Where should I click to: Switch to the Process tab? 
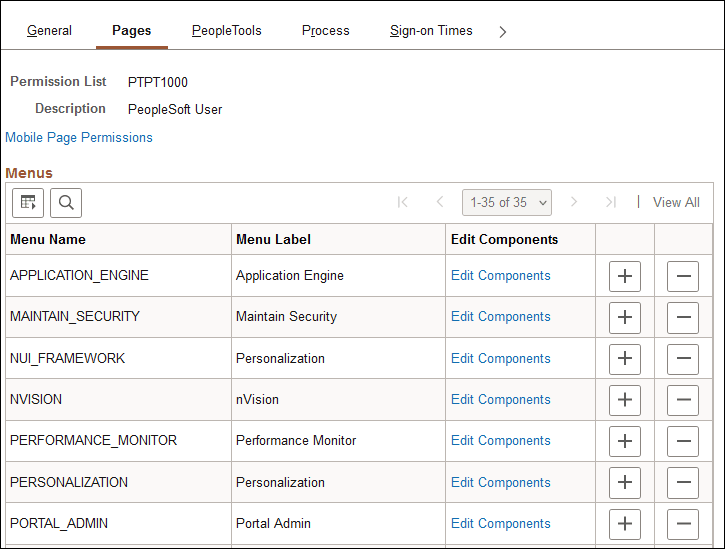[326, 31]
